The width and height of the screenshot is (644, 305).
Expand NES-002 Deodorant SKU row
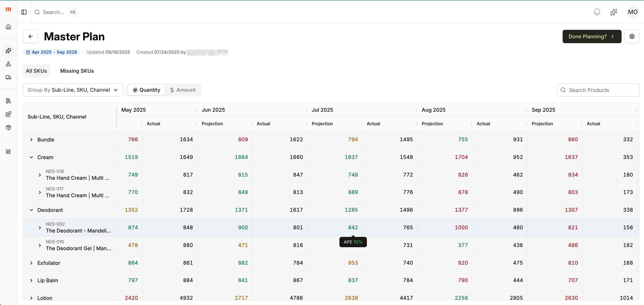click(40, 228)
